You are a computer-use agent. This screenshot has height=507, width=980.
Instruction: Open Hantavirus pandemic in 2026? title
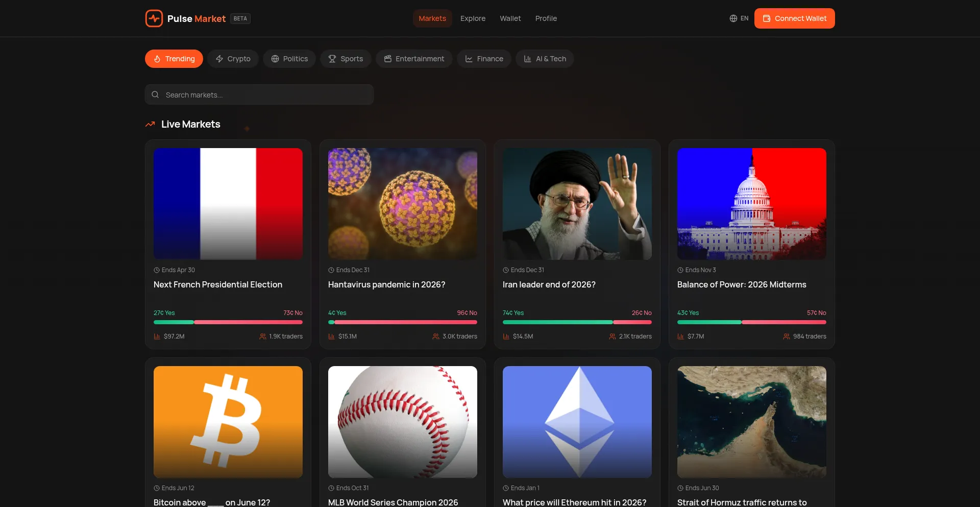pos(387,284)
